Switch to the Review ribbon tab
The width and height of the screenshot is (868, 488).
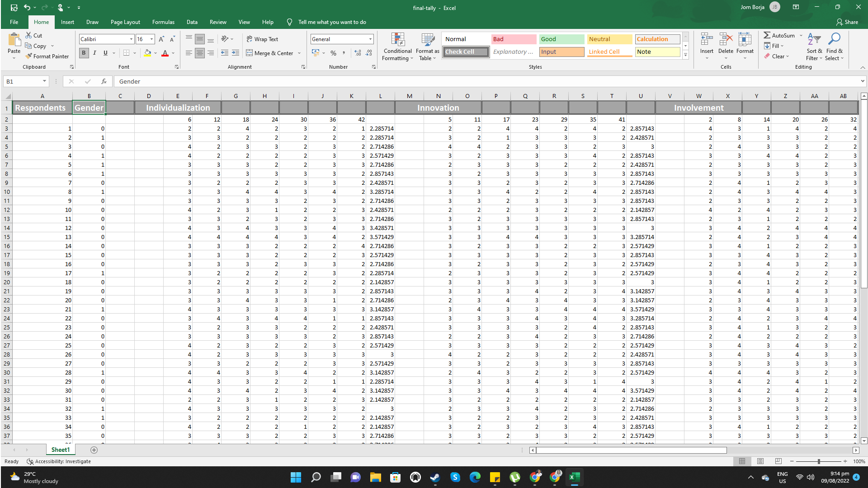click(218, 22)
